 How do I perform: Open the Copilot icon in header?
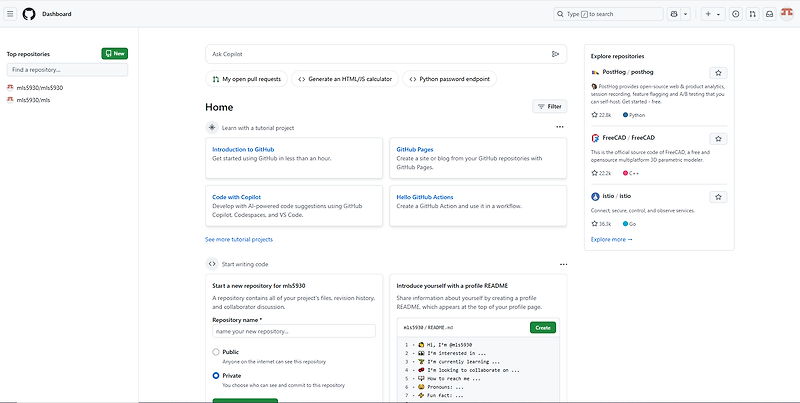coord(674,14)
